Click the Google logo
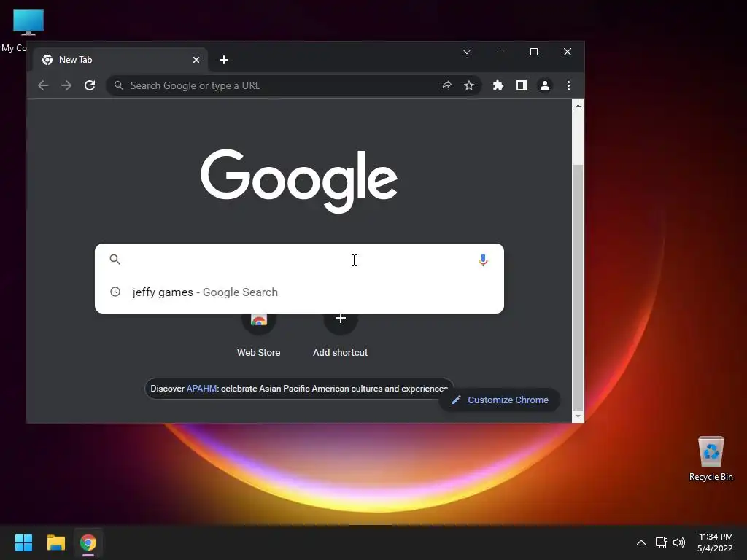Screen dimensions: 747x560 coord(299,181)
